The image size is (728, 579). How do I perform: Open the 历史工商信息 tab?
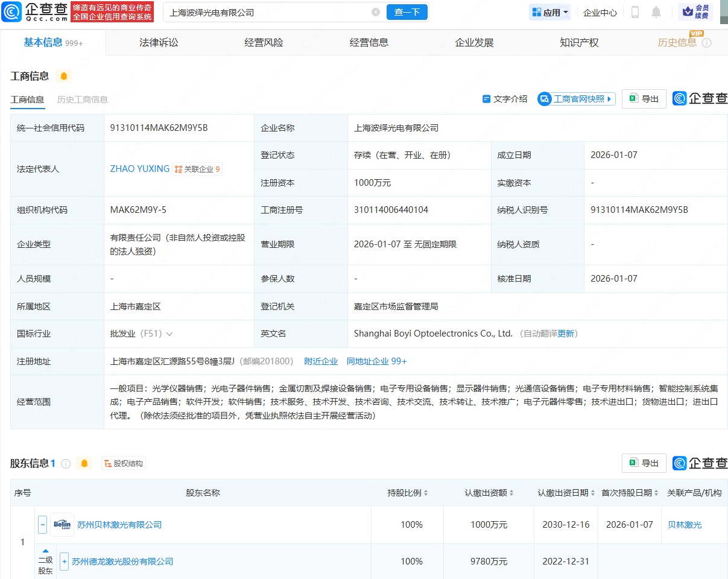(84, 100)
